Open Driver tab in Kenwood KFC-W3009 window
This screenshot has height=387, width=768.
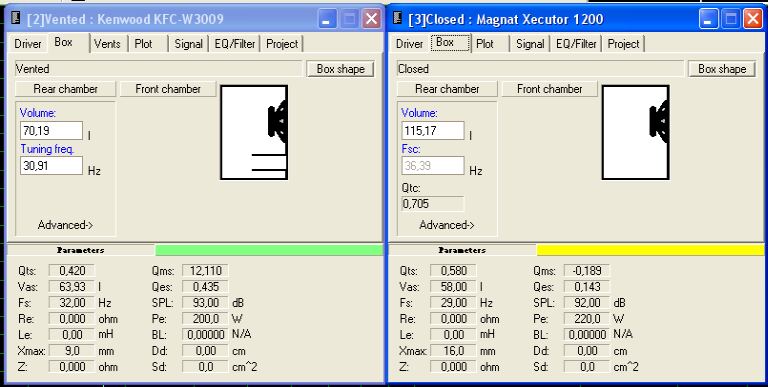28,44
